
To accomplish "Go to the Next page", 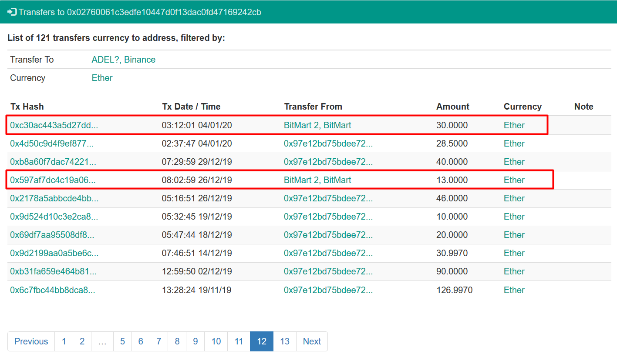I will point(312,341).
